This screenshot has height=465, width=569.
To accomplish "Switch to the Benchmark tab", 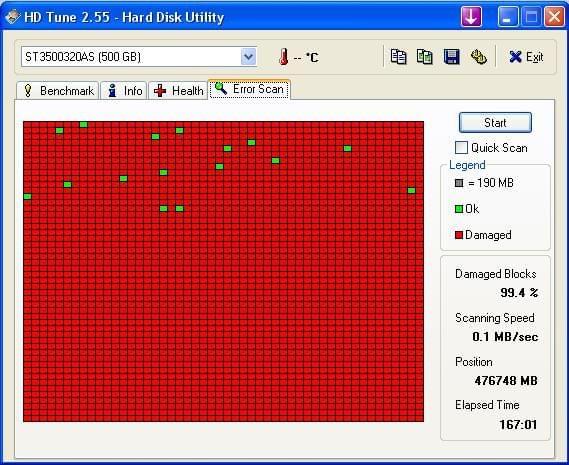I will pyautogui.click(x=58, y=90).
